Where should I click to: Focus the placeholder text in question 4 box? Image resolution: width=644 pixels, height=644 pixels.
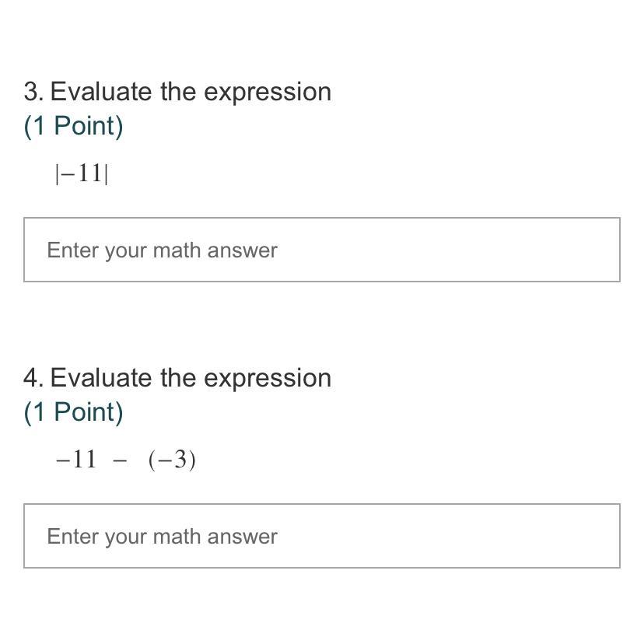click(x=163, y=537)
